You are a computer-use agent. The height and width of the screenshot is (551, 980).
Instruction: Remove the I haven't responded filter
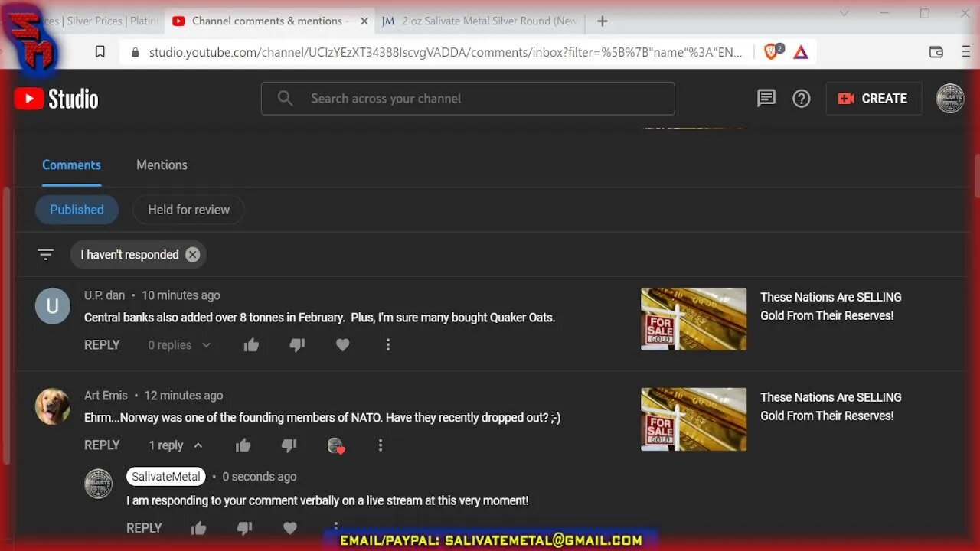193,255
